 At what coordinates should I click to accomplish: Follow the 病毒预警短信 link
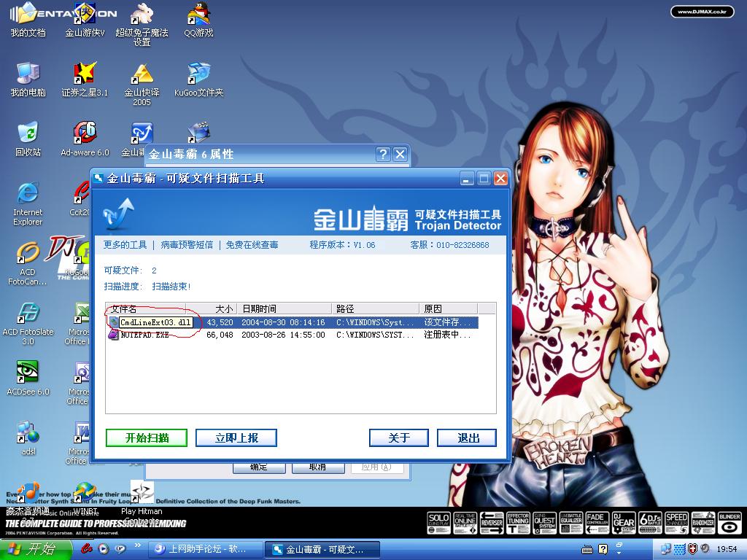point(187,245)
